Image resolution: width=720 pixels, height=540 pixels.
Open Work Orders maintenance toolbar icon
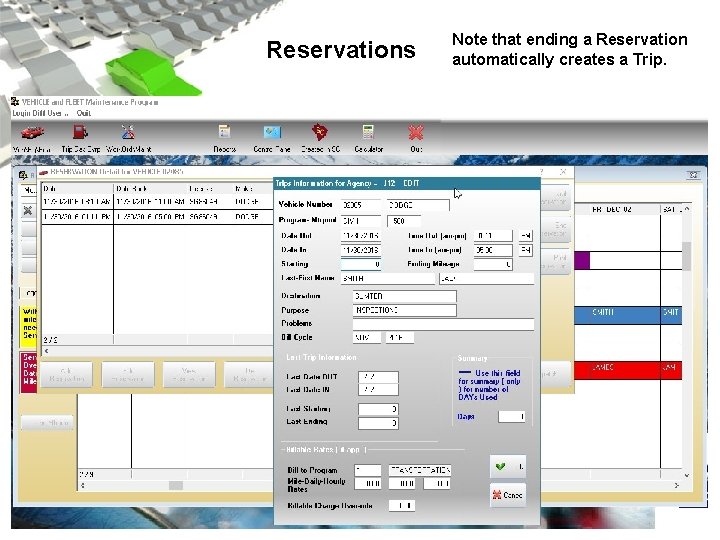128,133
